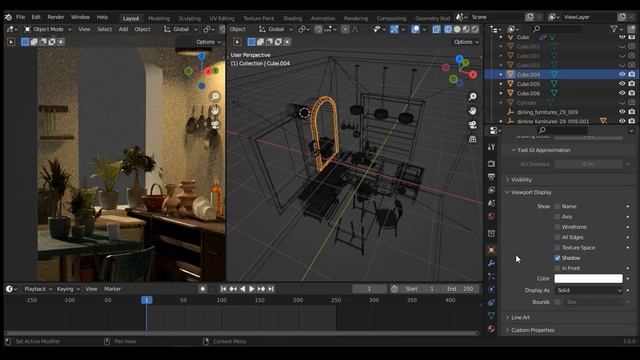Open the View Layer properties tab icon

(491, 190)
